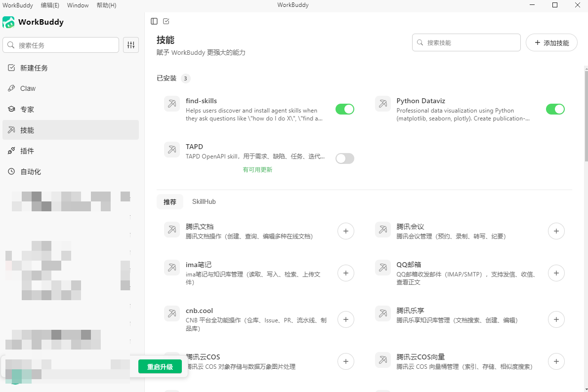This screenshot has height=392, width=588.
Task: Click the Python Dataviz title text
Action: coord(421,101)
